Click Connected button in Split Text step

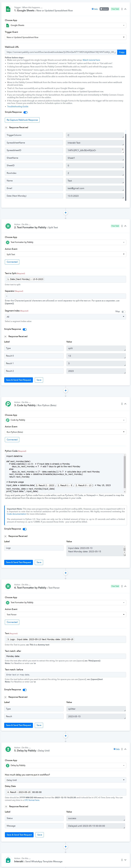pyautogui.click(x=12, y=262)
